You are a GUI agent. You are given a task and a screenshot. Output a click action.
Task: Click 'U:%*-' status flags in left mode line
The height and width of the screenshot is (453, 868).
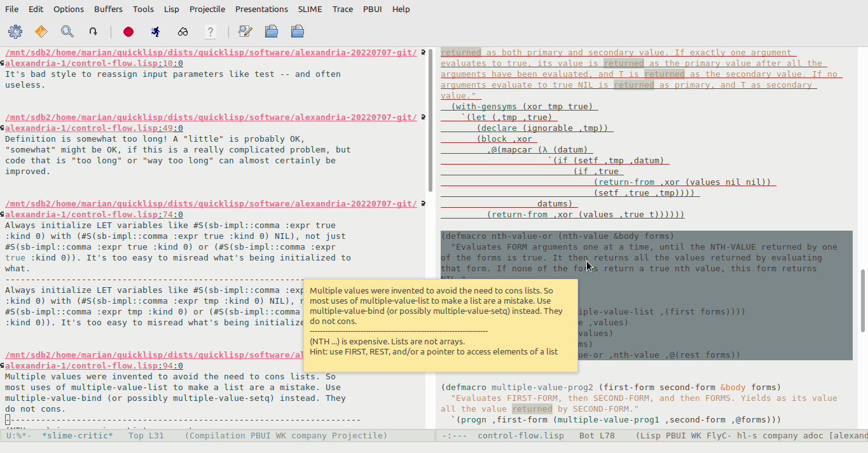[x=19, y=436]
